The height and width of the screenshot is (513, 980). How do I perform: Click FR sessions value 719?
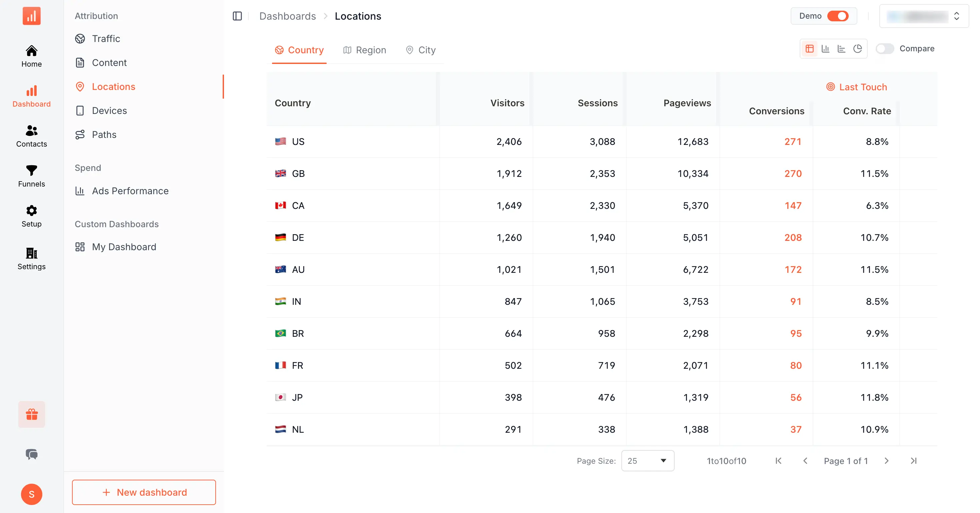[x=606, y=365]
